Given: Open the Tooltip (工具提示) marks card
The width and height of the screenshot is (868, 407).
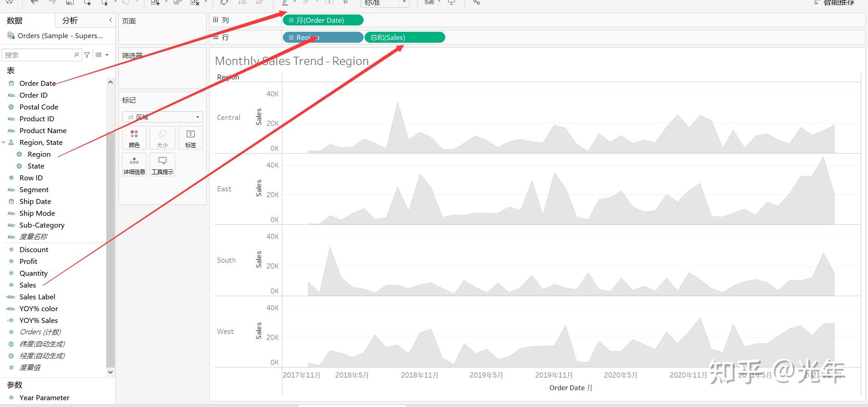Looking at the screenshot, I should coord(163,164).
